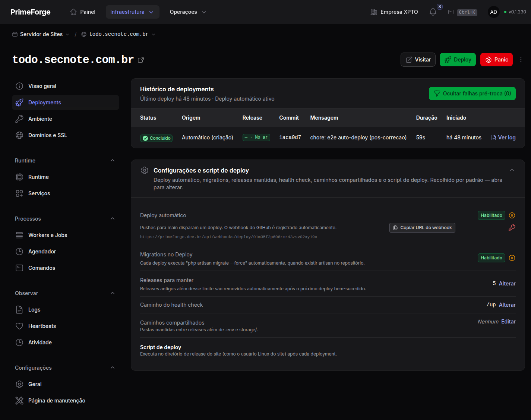Open Visão geral in the sidebar
The height and width of the screenshot is (420, 531).
[x=66, y=86]
